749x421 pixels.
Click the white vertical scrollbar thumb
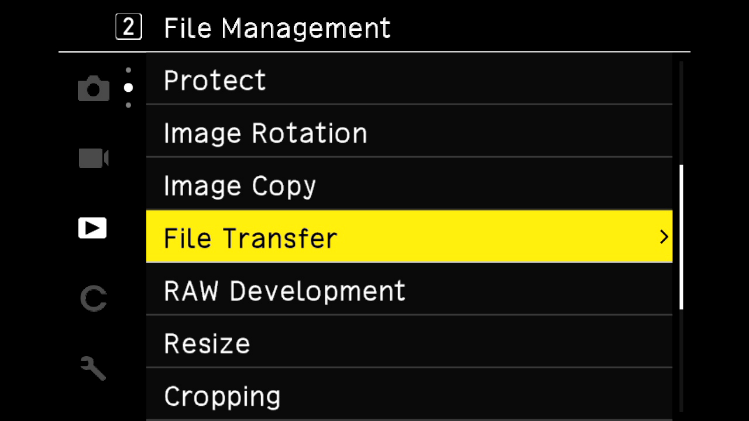tap(681, 236)
